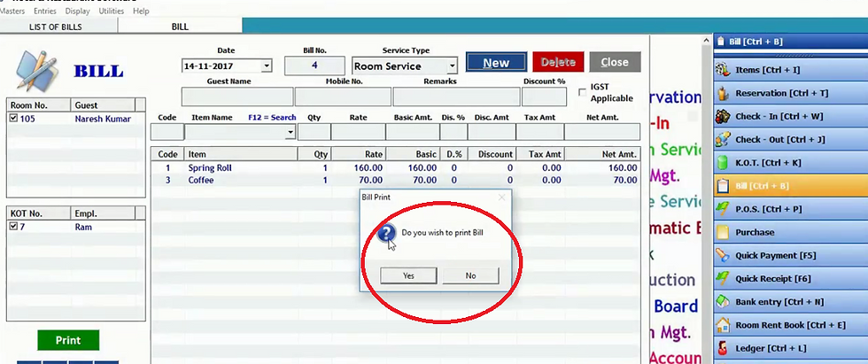868x364 pixels.
Task: Click the Check-In icon in sidebar
Action: coord(723,117)
